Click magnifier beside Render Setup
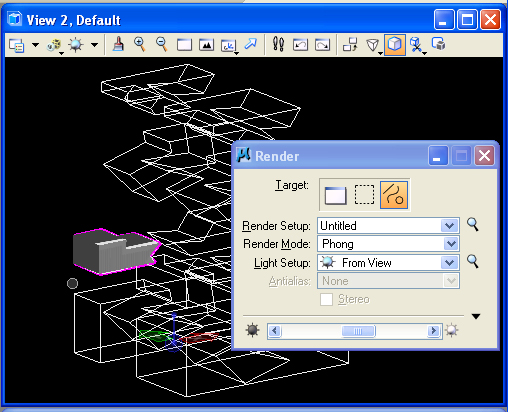The width and height of the screenshot is (508, 412). click(473, 224)
